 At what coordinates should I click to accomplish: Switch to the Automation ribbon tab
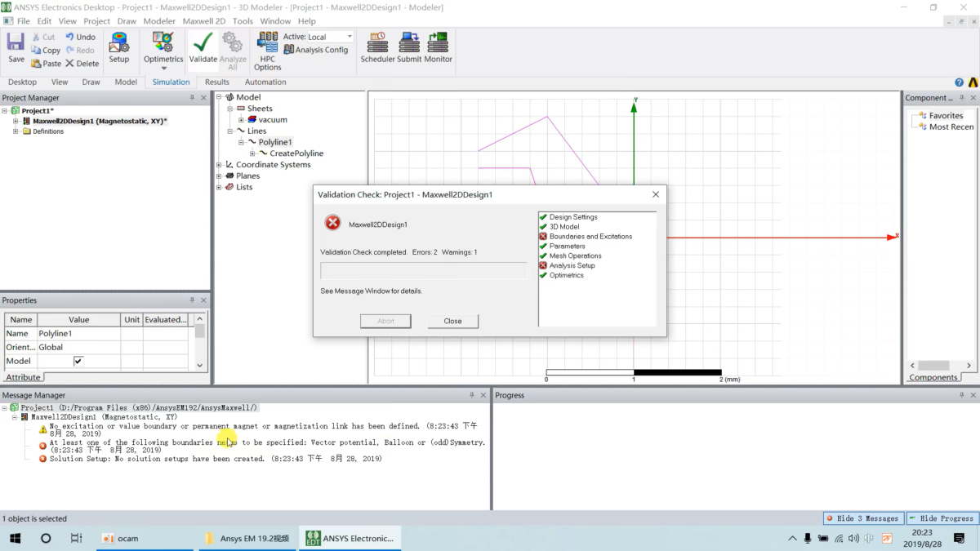pyautogui.click(x=265, y=82)
